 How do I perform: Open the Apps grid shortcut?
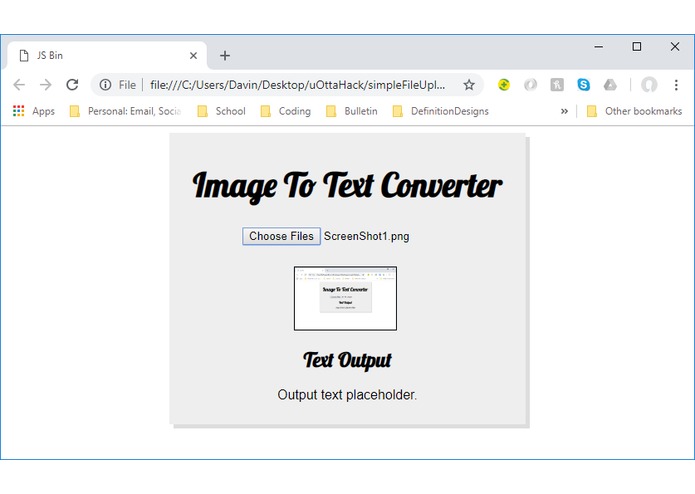tap(34, 111)
